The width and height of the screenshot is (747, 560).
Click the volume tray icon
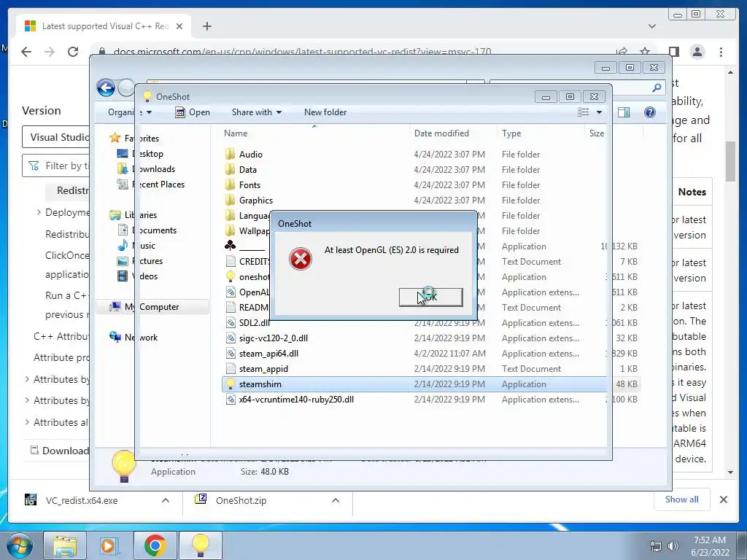click(x=673, y=546)
